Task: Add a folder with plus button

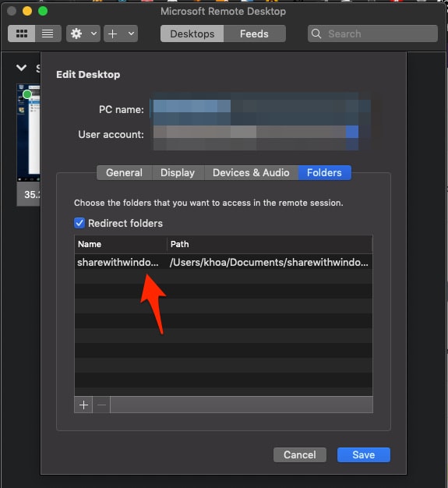Action: [x=83, y=405]
